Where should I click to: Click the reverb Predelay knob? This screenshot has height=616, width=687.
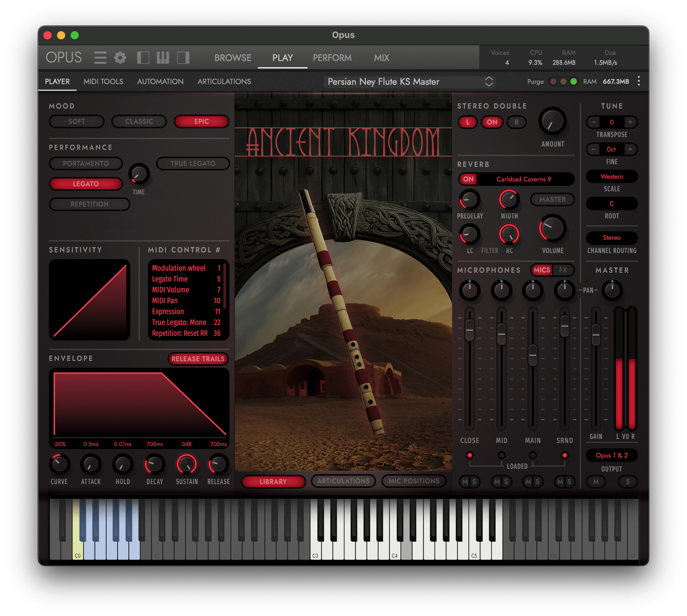pos(469,199)
